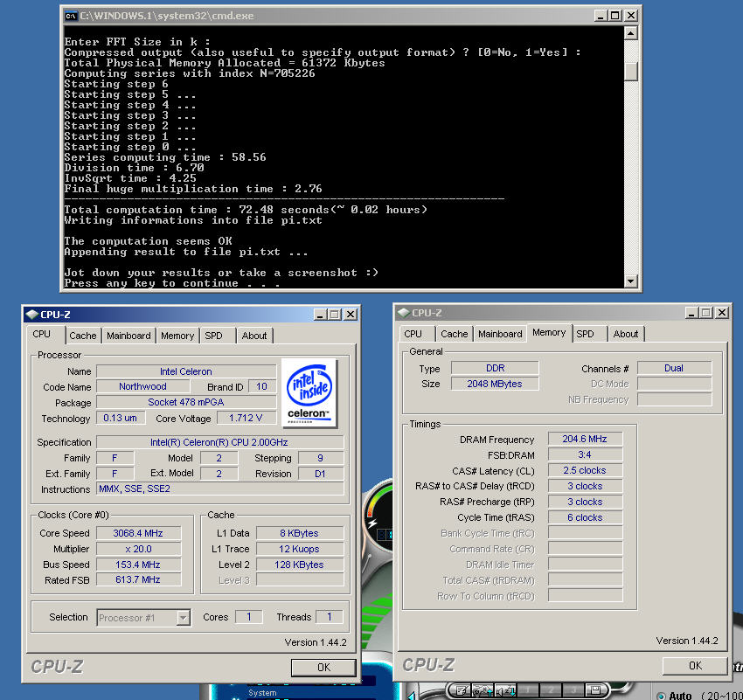Click the Core Voltage value 1.712 V
743x700 pixels.
point(246,418)
